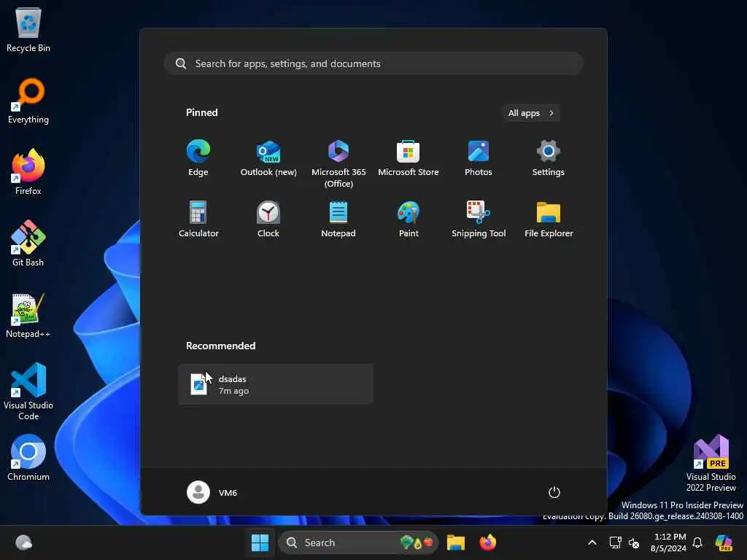Launch Clock app
Viewport: 747px width, 560px height.
click(268, 219)
